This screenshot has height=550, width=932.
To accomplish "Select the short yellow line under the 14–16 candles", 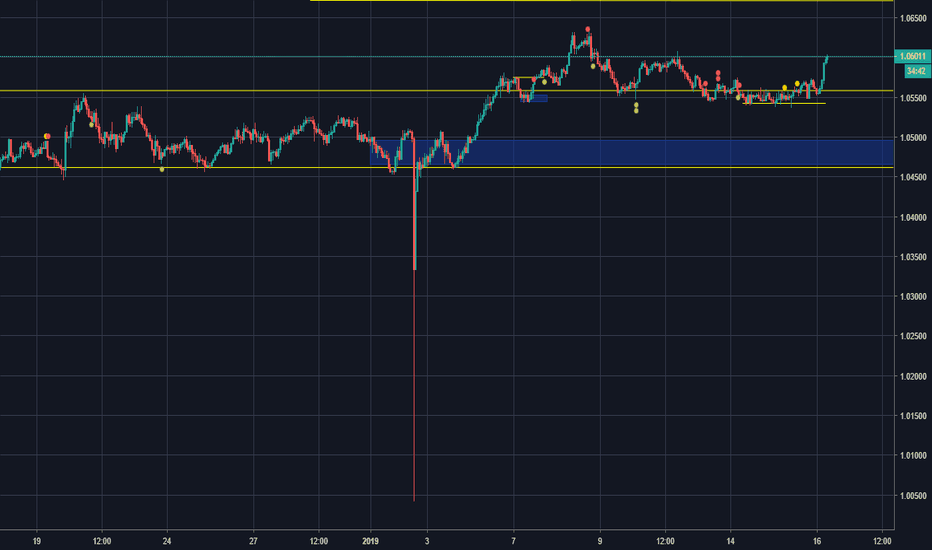I will 785,103.
